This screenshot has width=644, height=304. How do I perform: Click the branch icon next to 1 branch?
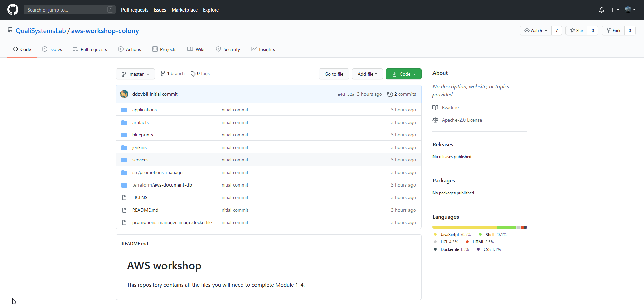[163, 74]
